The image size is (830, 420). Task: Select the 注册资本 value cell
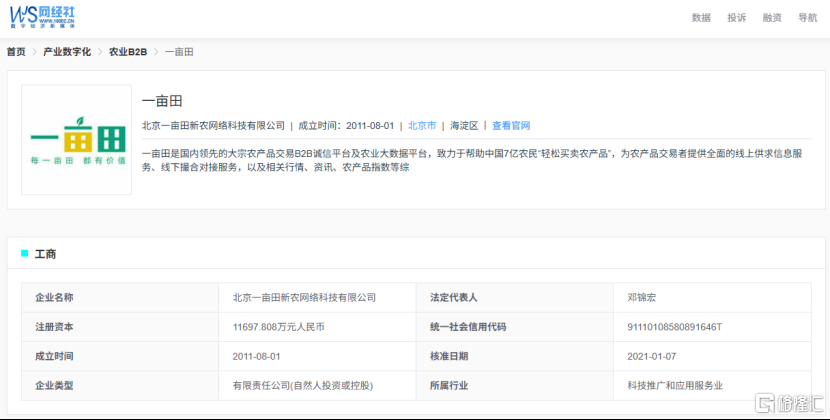tap(317, 327)
